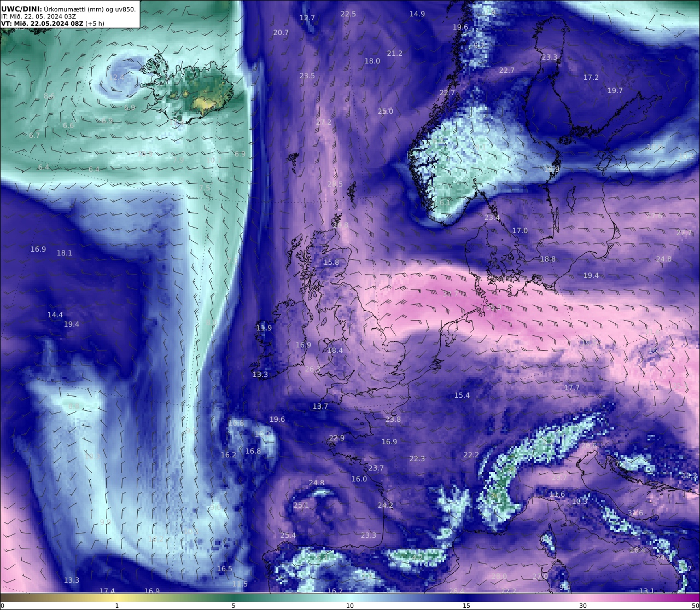Viewport: 700px width, 610px height.
Task: Click the color scale tick labeled 1
Action: 117,606
